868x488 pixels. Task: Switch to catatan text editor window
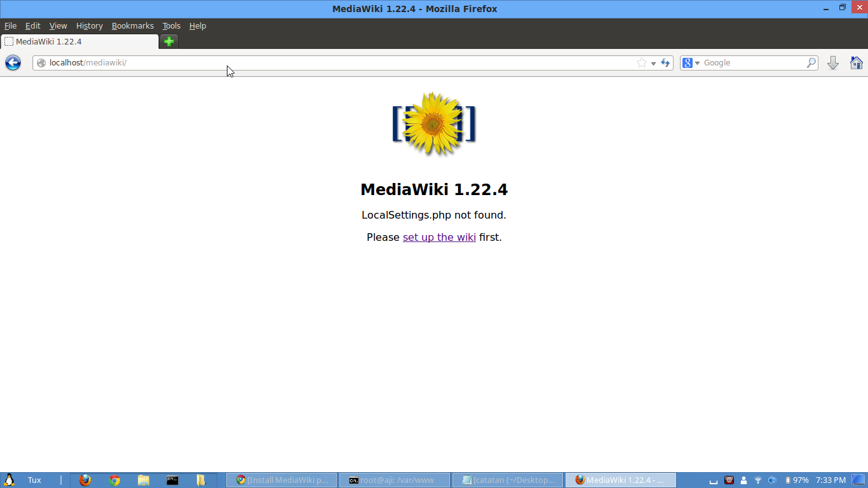click(x=508, y=480)
